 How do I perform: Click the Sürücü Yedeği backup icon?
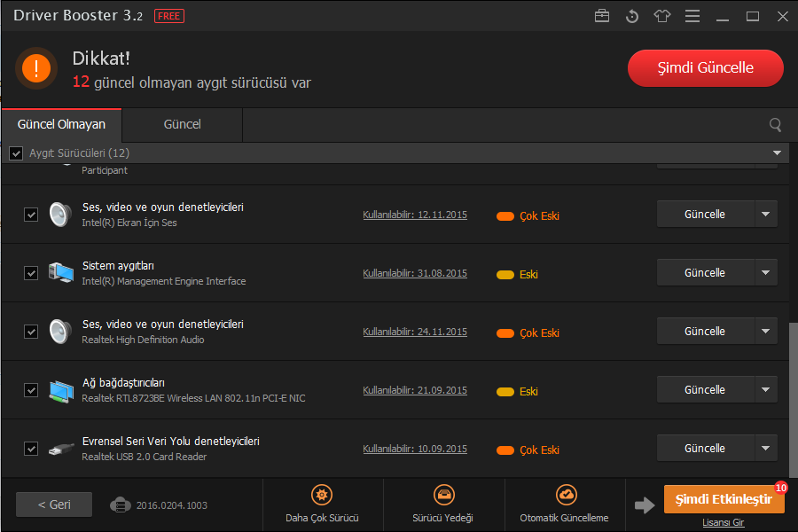[x=444, y=495]
